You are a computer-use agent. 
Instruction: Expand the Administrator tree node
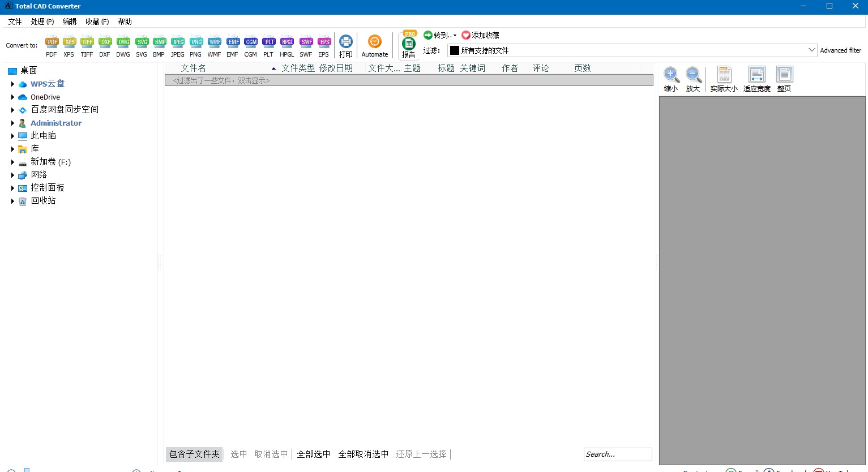point(12,123)
